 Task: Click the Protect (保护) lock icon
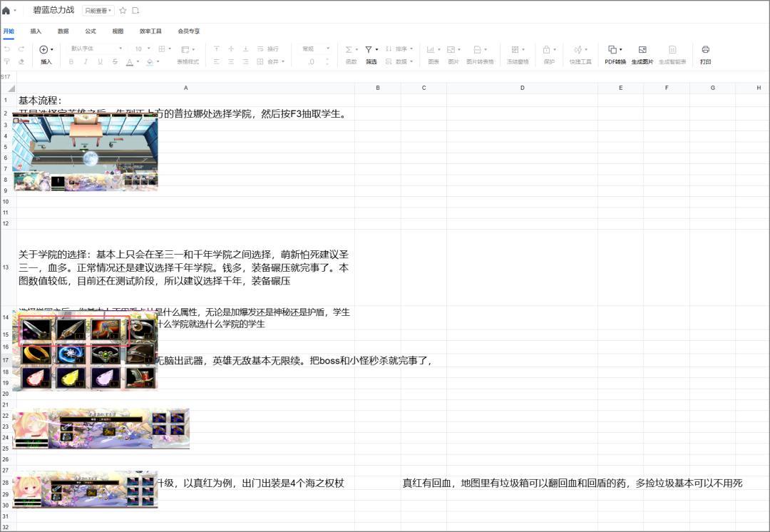click(546, 50)
